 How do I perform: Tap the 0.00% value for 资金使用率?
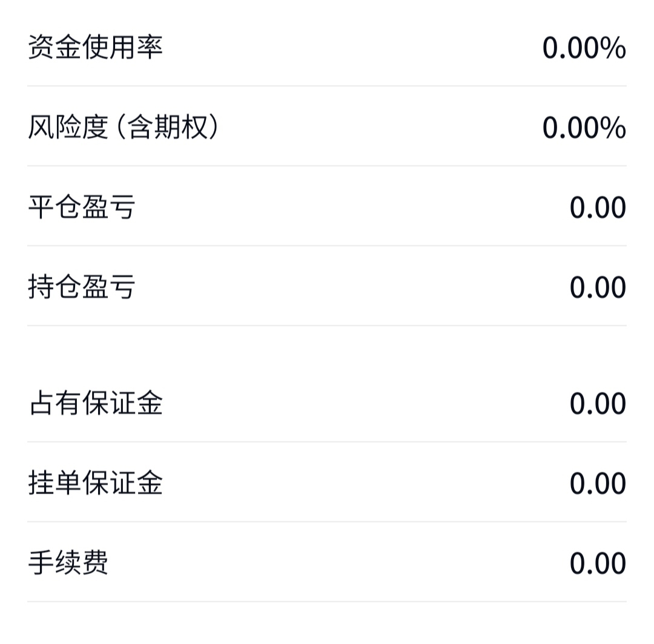[x=584, y=48]
